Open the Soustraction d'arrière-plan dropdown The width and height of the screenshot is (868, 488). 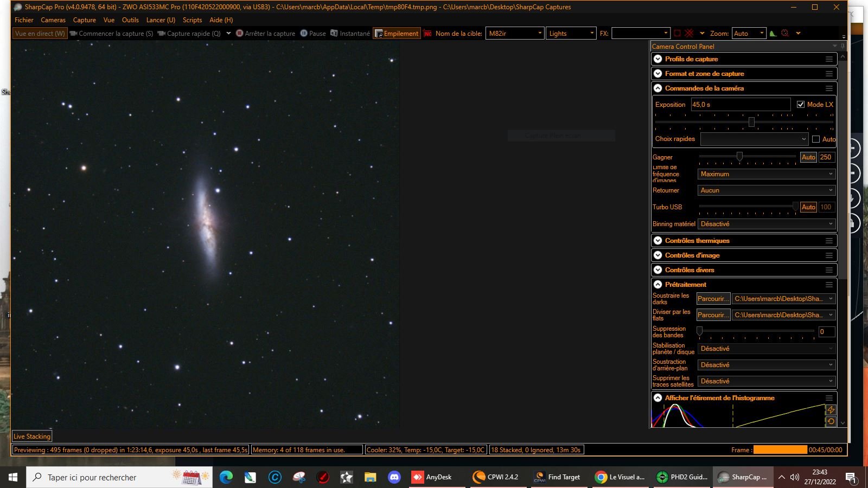(x=767, y=365)
